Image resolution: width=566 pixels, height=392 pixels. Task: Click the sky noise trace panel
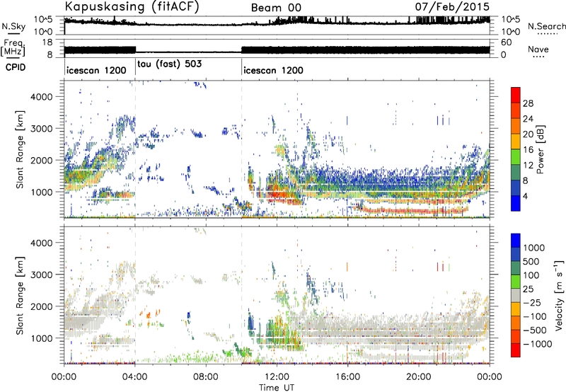(x=277, y=25)
